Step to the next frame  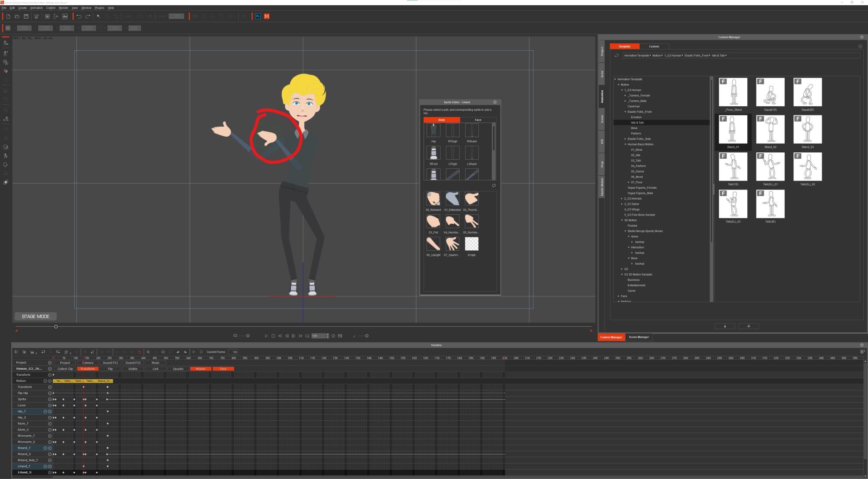[293, 336]
